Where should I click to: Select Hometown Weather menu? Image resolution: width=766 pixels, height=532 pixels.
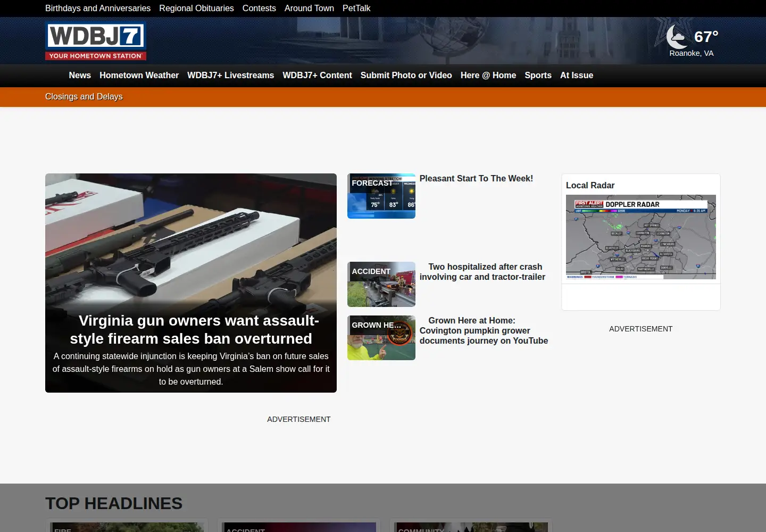139,76
